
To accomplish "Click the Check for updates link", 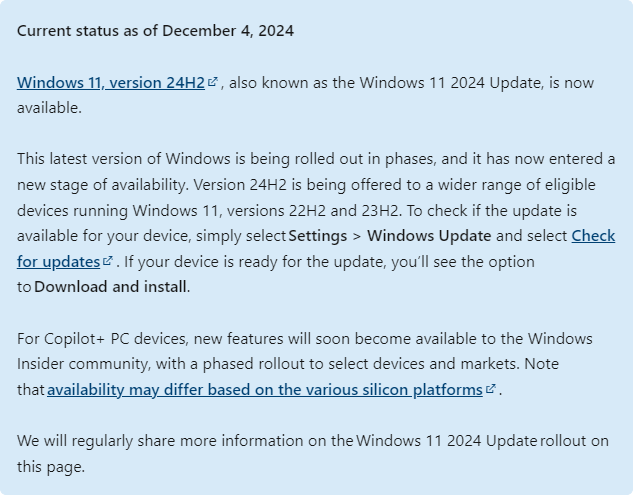I will tap(592, 236).
